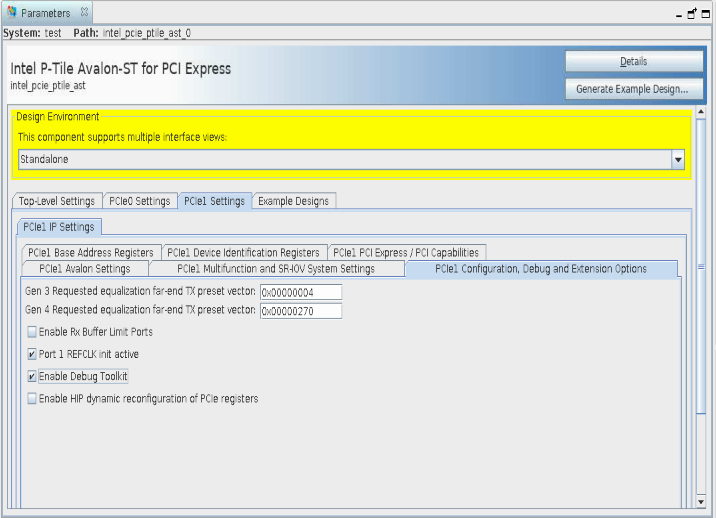Screen dimensions: 716x518
Task: Close the Parameters tab with its X icon
Action: pos(84,12)
